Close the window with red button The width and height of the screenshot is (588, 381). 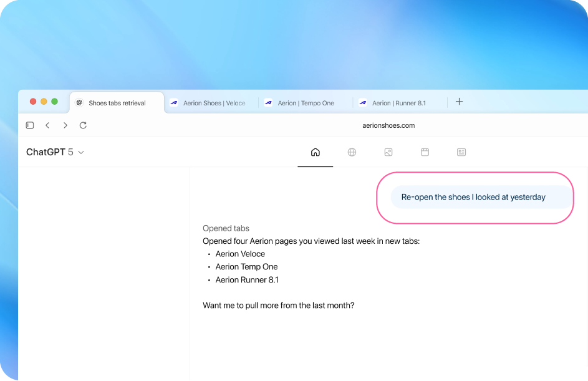[x=33, y=102]
